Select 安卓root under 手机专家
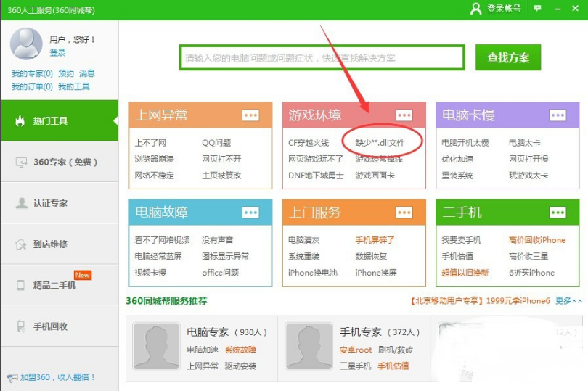 (x=356, y=350)
